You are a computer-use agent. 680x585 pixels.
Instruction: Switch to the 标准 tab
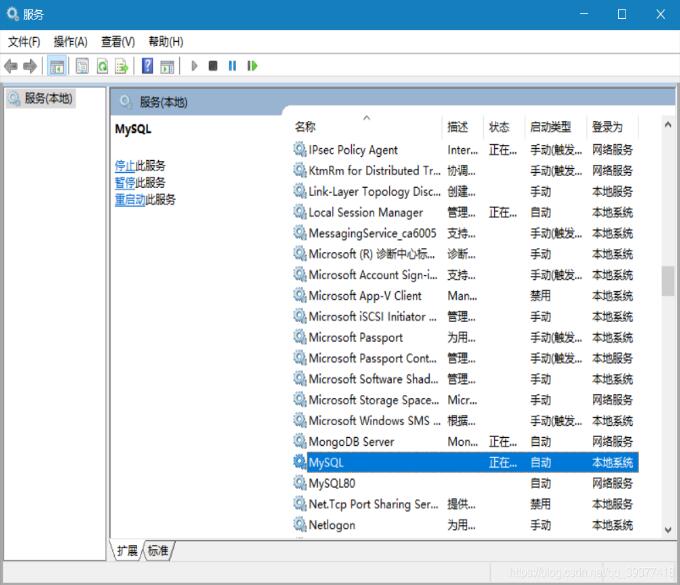pyautogui.click(x=158, y=550)
